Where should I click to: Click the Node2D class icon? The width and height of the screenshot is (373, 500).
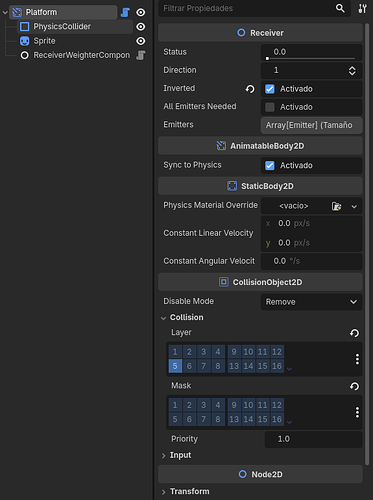click(x=243, y=474)
